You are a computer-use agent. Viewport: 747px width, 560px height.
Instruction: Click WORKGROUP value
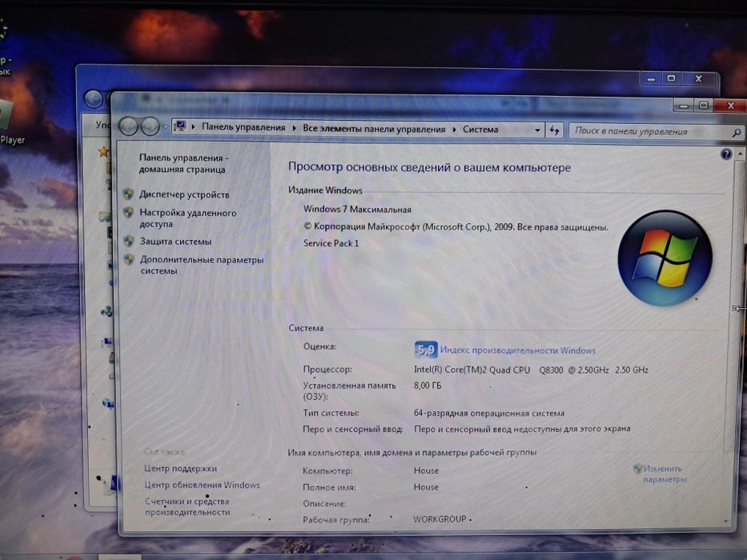[x=440, y=519]
